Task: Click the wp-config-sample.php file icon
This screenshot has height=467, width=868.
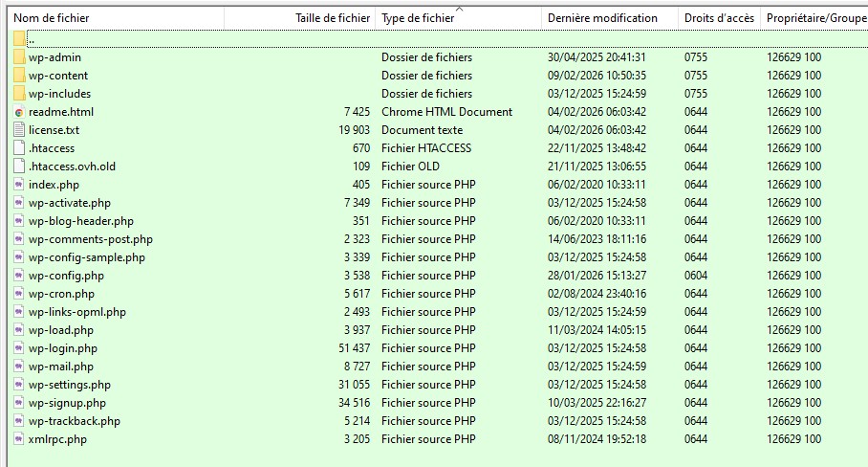Action: coord(19,257)
